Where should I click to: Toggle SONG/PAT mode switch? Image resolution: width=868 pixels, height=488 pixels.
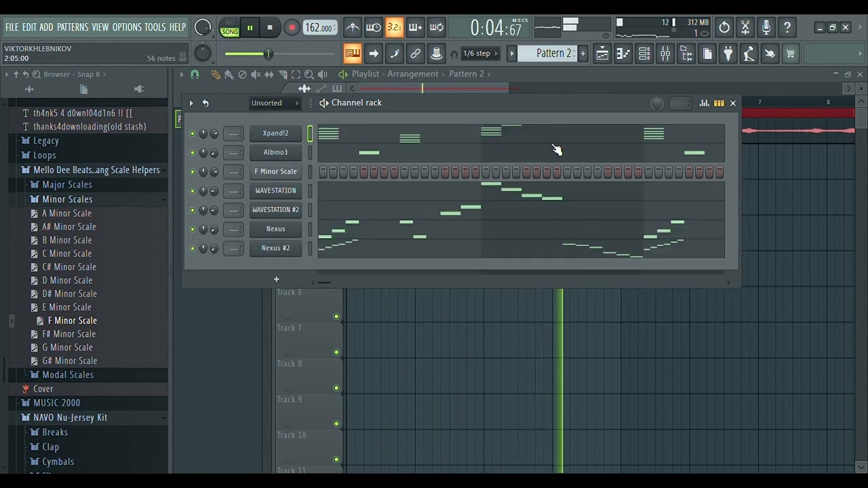click(x=230, y=28)
